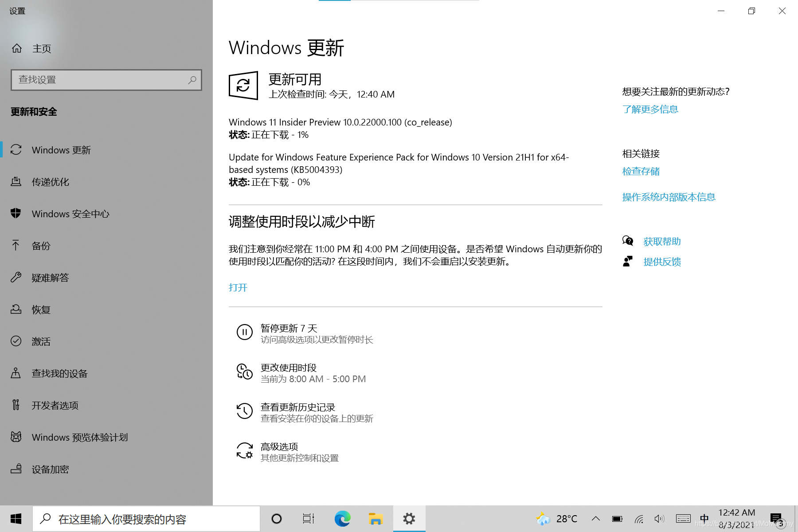The height and width of the screenshot is (532, 798).
Task: Open 查看更新历史记录
Action: (x=306, y=412)
